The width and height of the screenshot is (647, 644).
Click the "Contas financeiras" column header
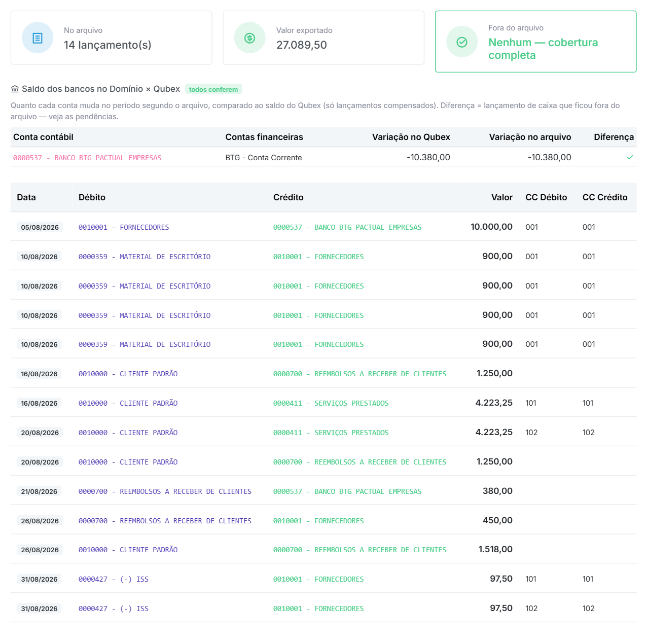(264, 137)
